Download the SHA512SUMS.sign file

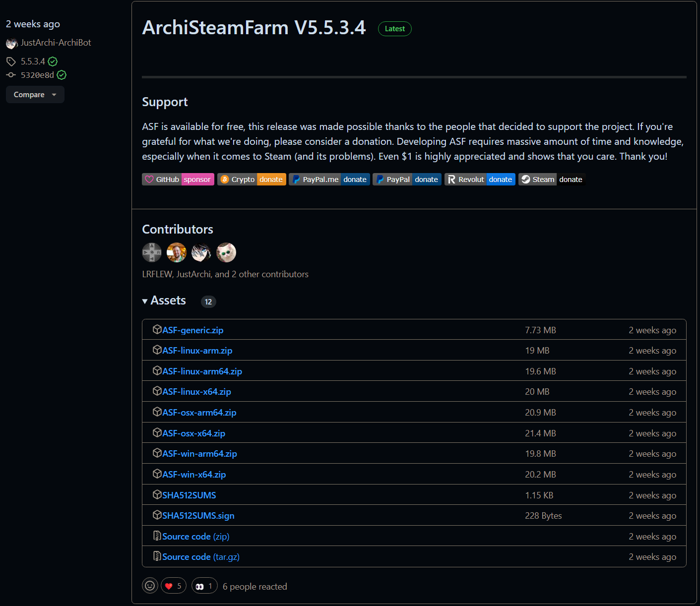(198, 516)
